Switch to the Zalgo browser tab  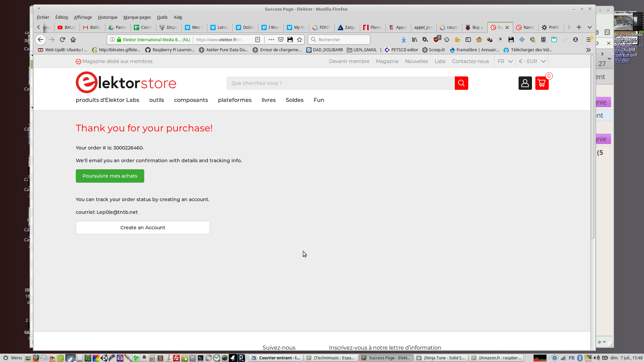tap(347, 27)
